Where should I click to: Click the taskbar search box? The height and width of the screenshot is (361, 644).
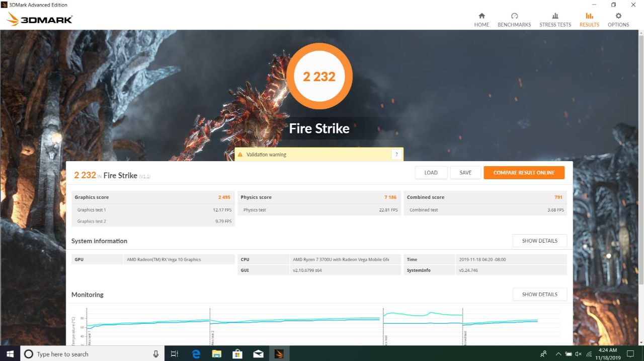(x=93, y=354)
